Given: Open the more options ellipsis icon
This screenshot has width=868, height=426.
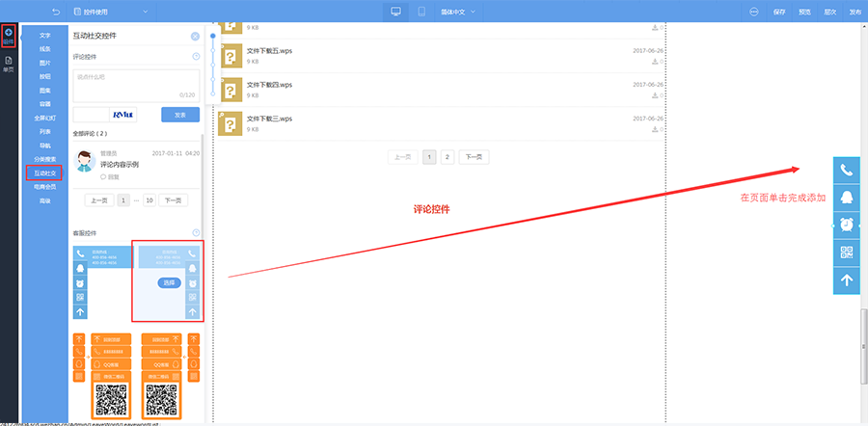Looking at the screenshot, I should click(x=754, y=11).
